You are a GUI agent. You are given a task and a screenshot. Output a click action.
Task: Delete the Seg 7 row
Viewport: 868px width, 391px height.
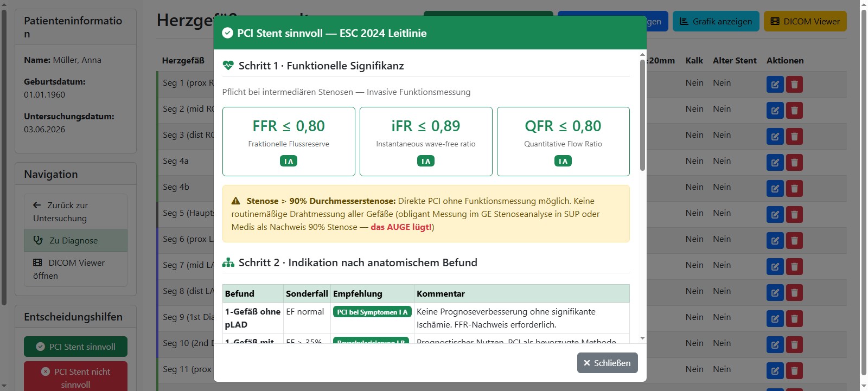[794, 267]
